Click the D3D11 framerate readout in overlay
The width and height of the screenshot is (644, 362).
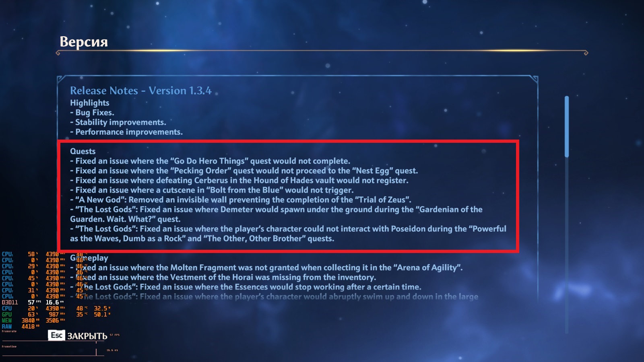pos(33,302)
